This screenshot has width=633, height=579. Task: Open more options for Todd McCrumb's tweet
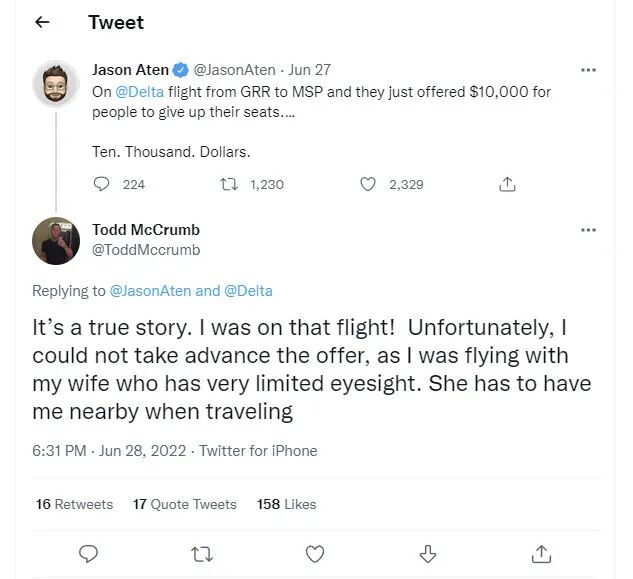pos(588,230)
